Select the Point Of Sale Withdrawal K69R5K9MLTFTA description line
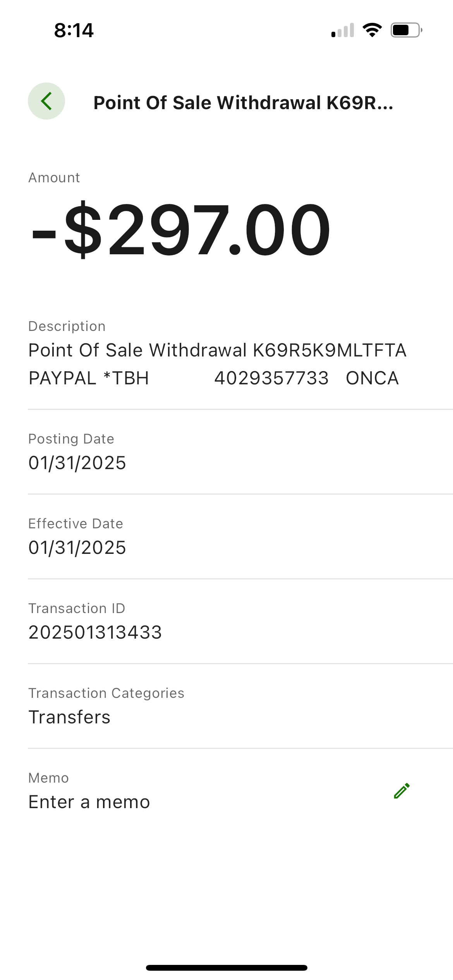The image size is (453, 980). click(x=217, y=350)
